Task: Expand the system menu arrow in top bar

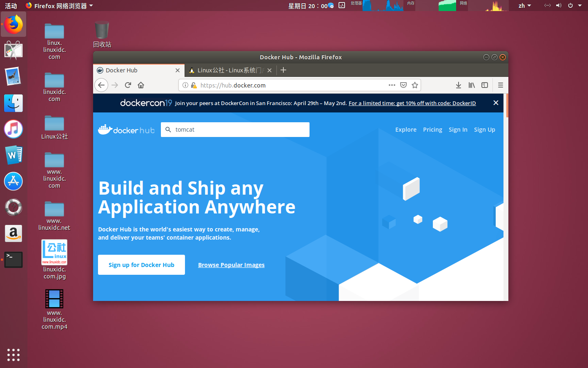Action: (x=580, y=6)
